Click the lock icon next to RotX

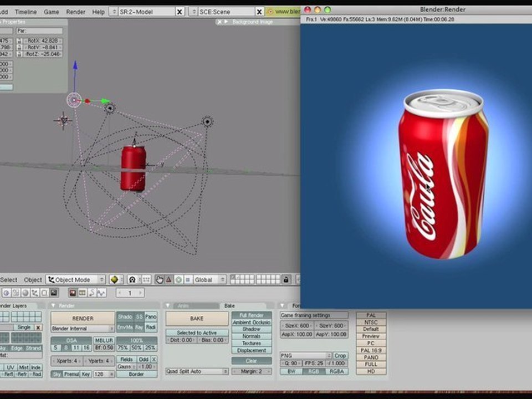point(19,40)
